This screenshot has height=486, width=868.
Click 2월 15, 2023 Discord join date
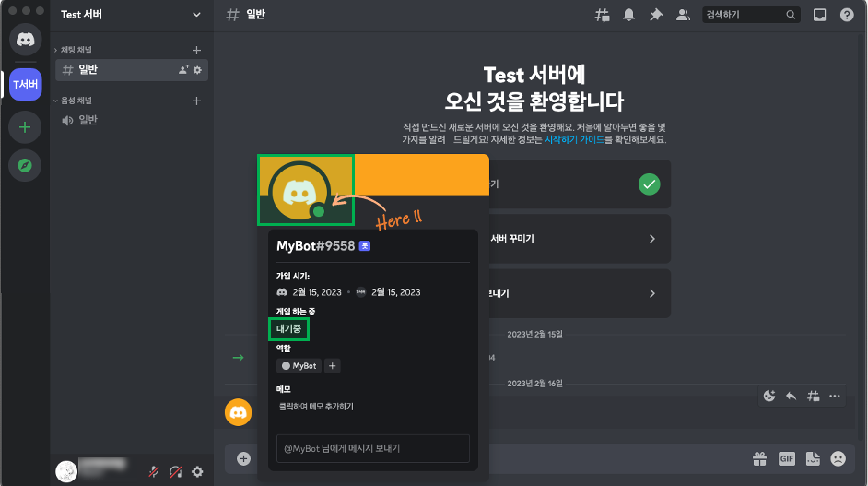pyautogui.click(x=317, y=292)
